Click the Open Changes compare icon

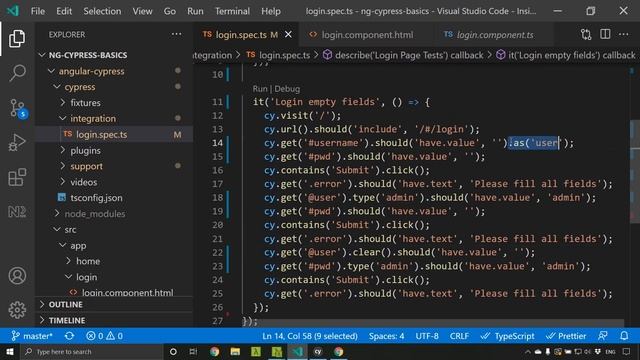[586, 35]
